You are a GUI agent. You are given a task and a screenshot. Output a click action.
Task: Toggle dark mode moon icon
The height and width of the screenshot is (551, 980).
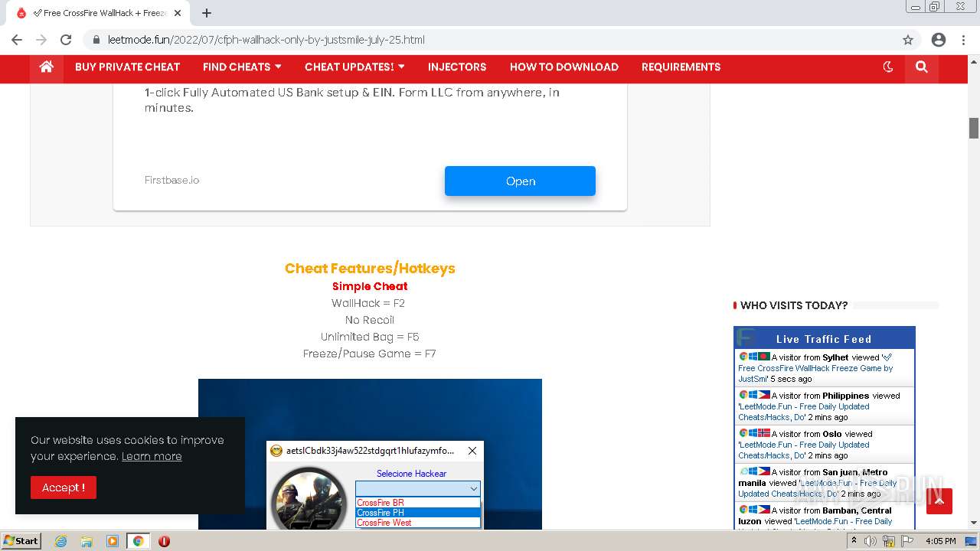[888, 67]
